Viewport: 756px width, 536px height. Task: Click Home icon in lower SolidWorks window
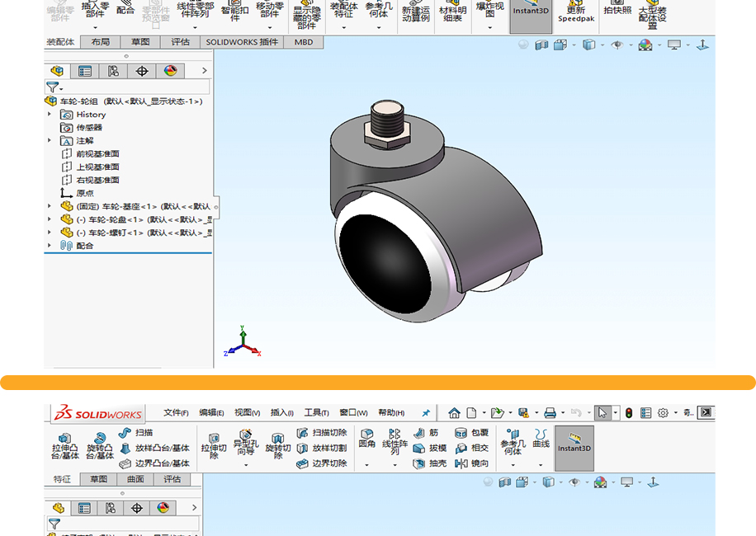tap(454, 412)
